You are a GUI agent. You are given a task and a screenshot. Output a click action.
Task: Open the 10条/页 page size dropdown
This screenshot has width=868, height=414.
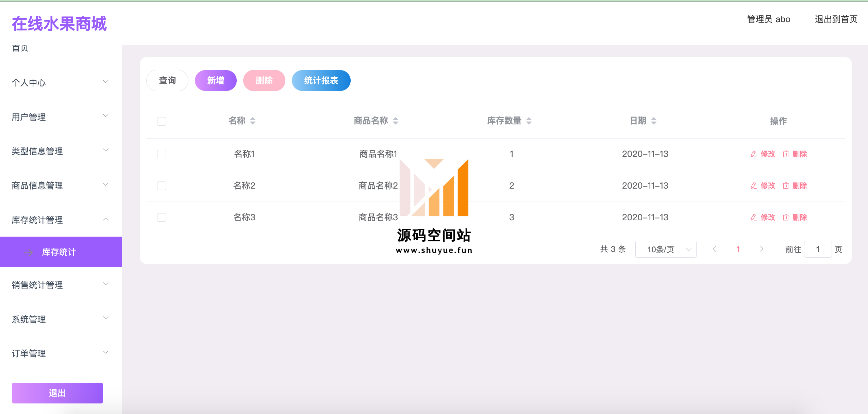click(x=666, y=249)
